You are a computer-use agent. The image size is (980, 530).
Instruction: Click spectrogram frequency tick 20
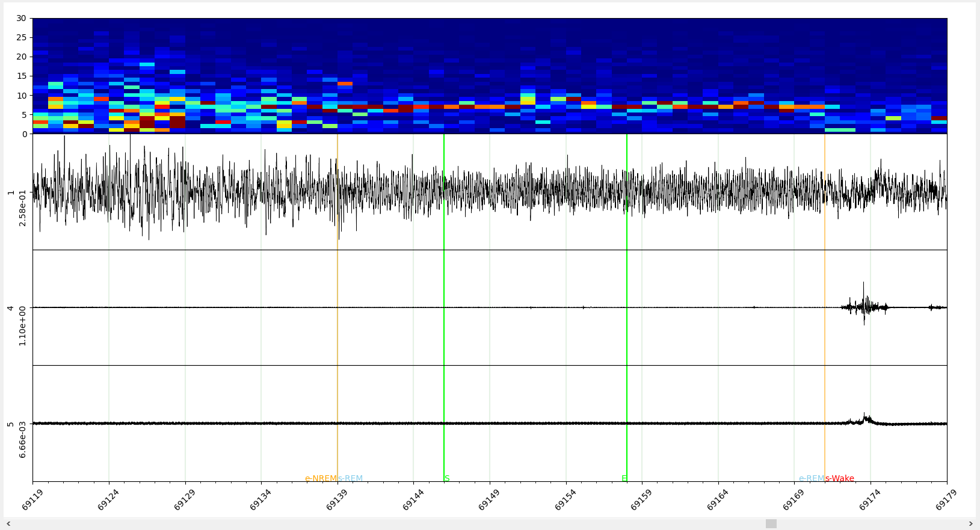(22, 57)
